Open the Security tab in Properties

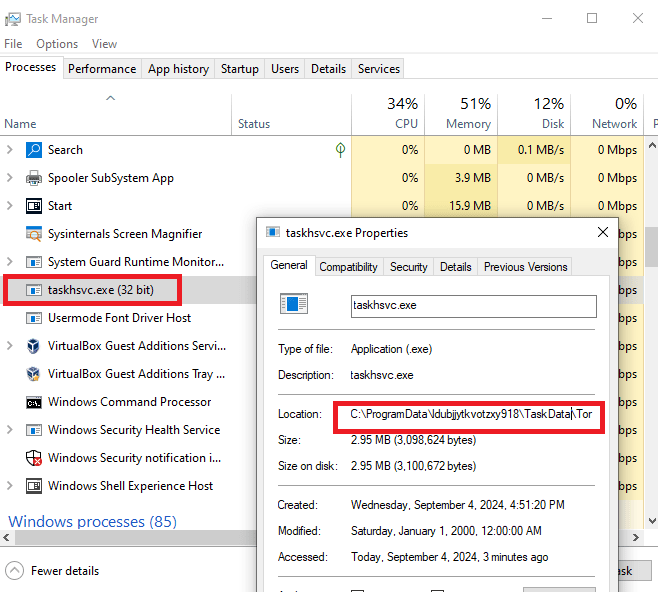tap(408, 267)
